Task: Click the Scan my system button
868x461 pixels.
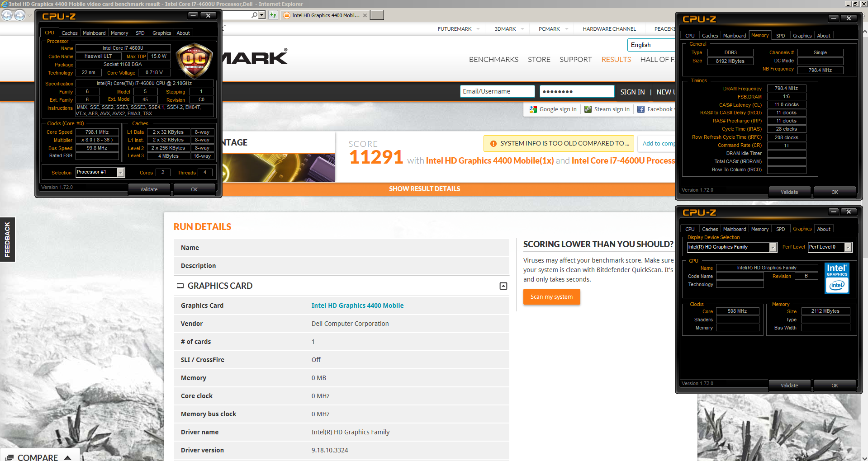Action: click(x=551, y=297)
